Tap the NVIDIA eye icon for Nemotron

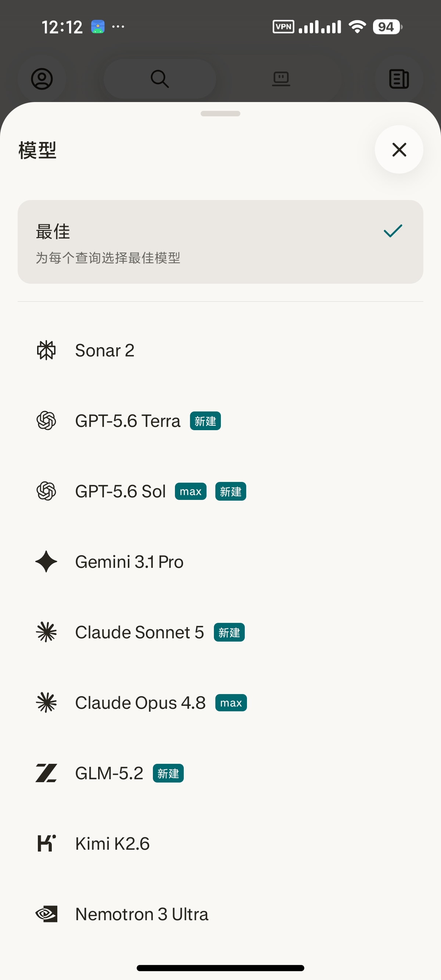(46, 914)
